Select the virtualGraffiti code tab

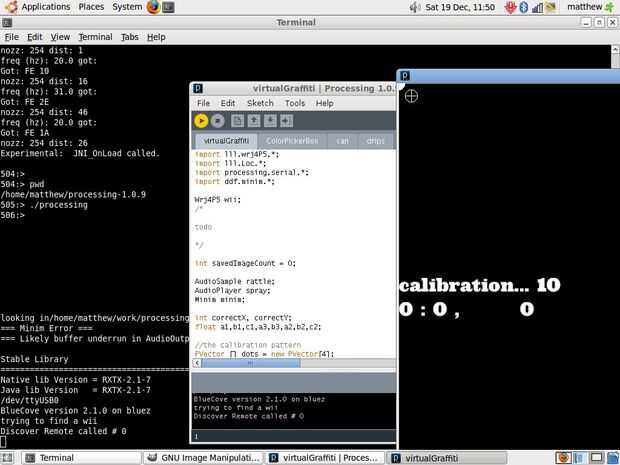[x=226, y=140]
